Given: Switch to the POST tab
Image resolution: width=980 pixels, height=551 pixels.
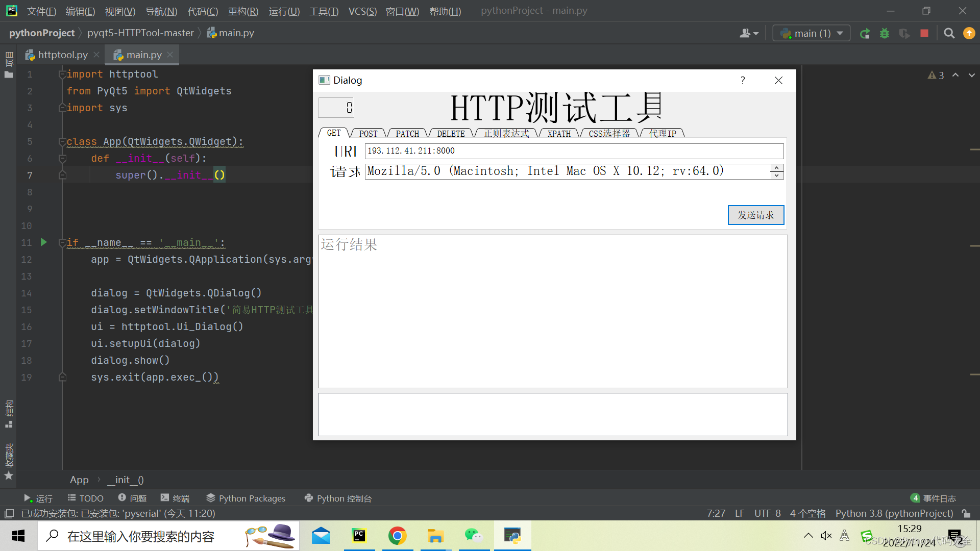Looking at the screenshot, I should point(368,134).
